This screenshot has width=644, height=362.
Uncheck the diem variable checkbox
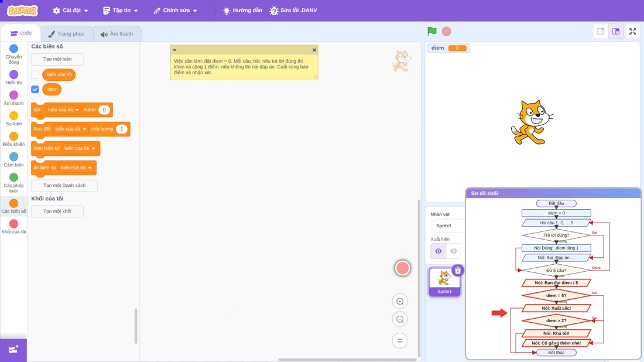pos(35,89)
